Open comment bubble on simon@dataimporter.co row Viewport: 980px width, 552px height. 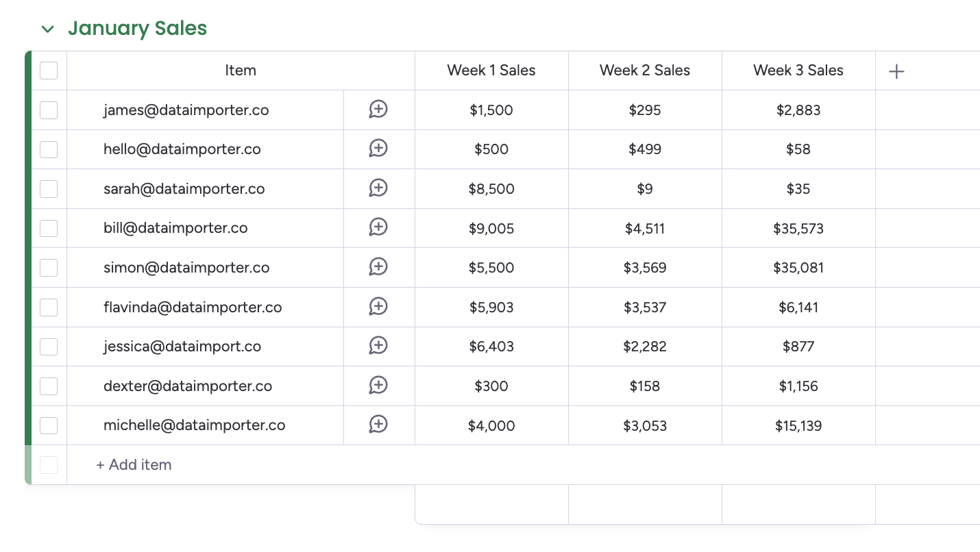(378, 267)
